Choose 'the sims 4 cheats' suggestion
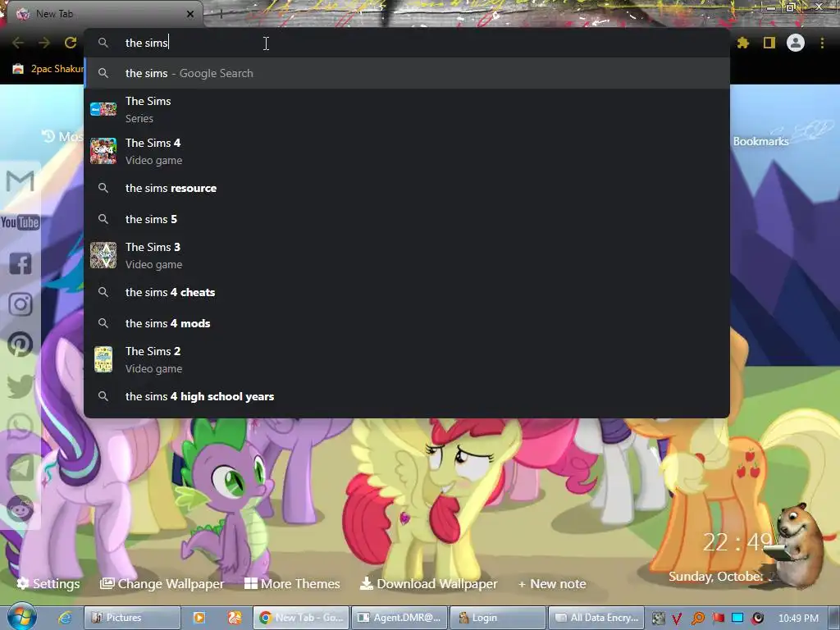 (x=407, y=292)
